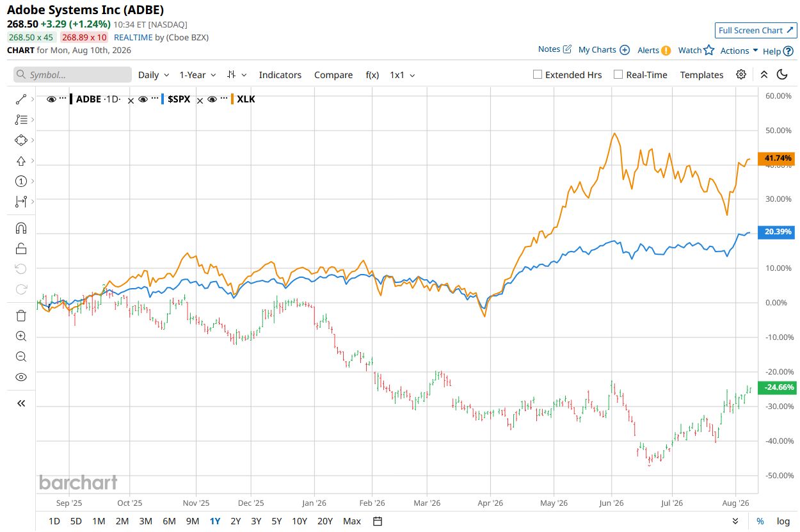Open the 1x1 grid layout dropdown
Viewport: 800px width, 532px height.
coord(403,75)
